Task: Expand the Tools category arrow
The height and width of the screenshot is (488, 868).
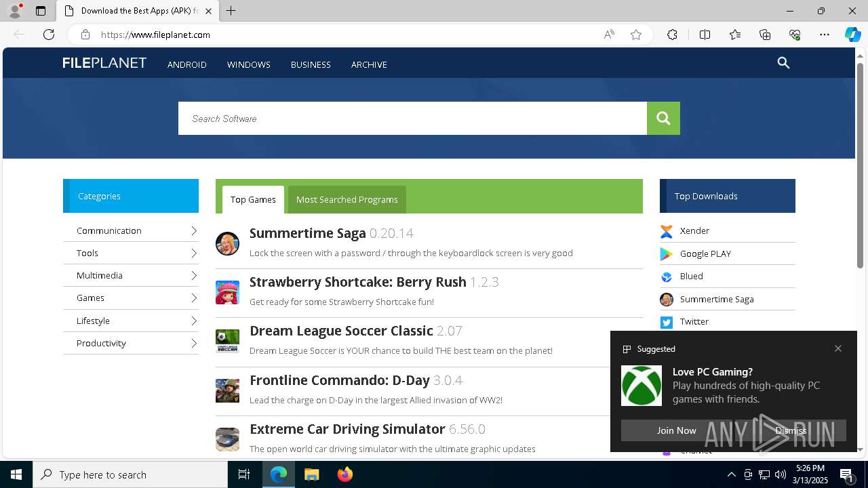Action: pyautogui.click(x=193, y=253)
